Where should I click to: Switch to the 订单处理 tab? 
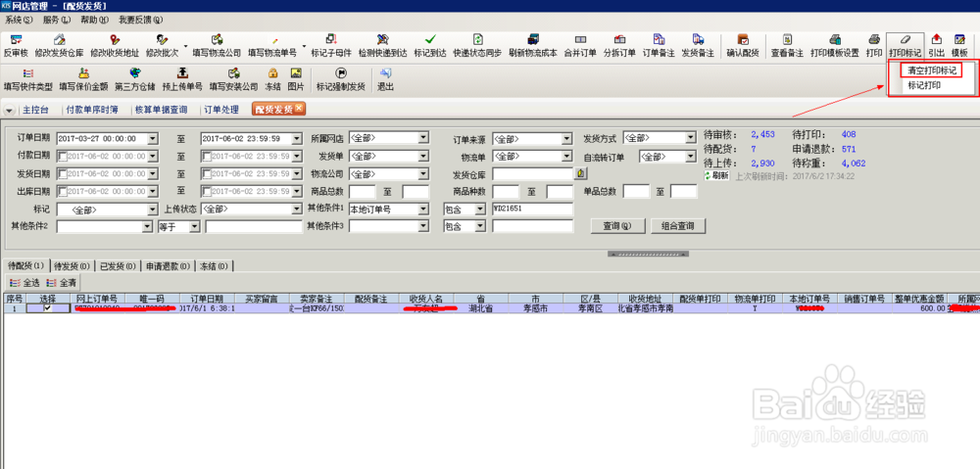[223, 110]
